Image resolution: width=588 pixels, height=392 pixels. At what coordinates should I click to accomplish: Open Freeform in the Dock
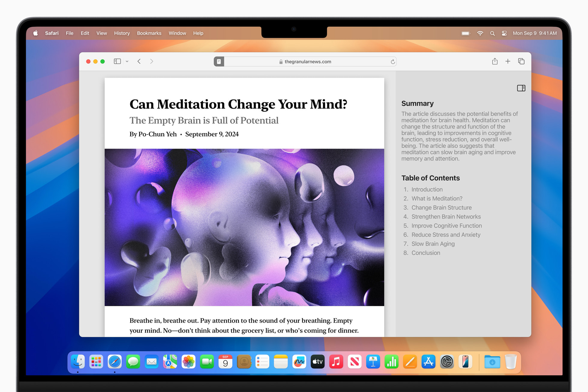[x=299, y=362]
